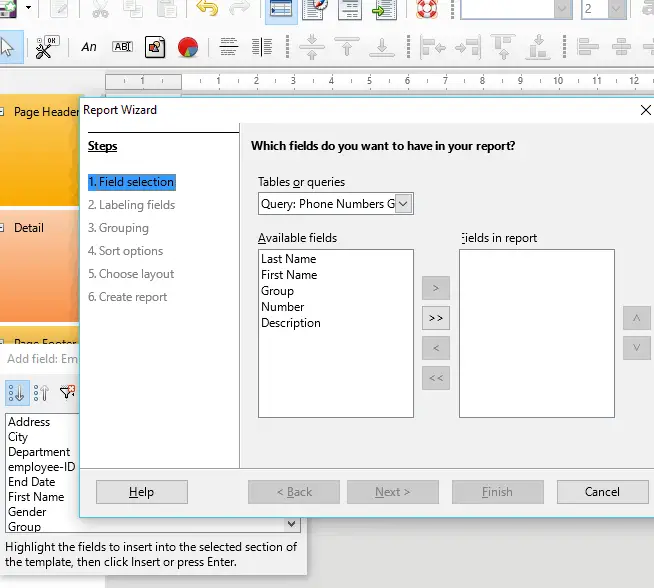Sort Add field list descending
Screen dimensions: 654x588
41,393
